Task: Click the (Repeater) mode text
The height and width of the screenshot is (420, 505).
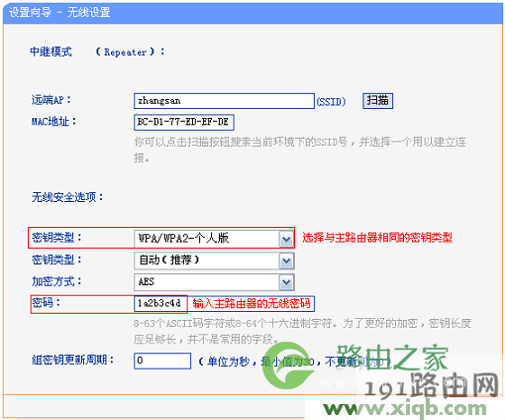Action: (x=130, y=52)
